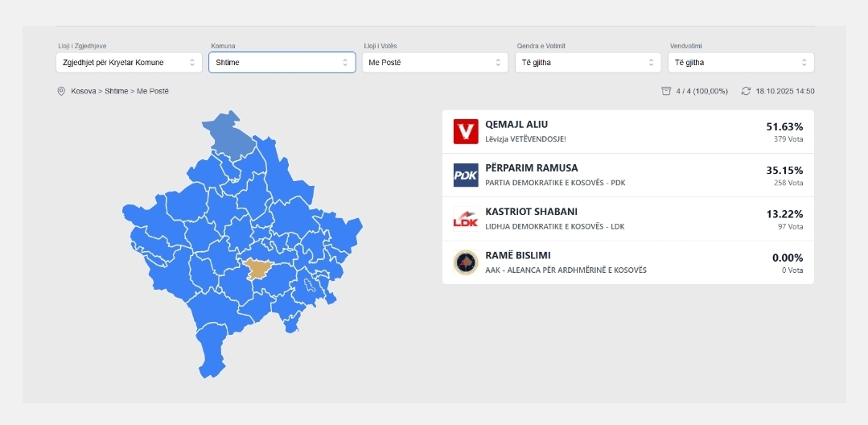This screenshot has height=425, width=868.
Task: Open the Komuna dropdown showing Shtime
Action: (x=282, y=62)
